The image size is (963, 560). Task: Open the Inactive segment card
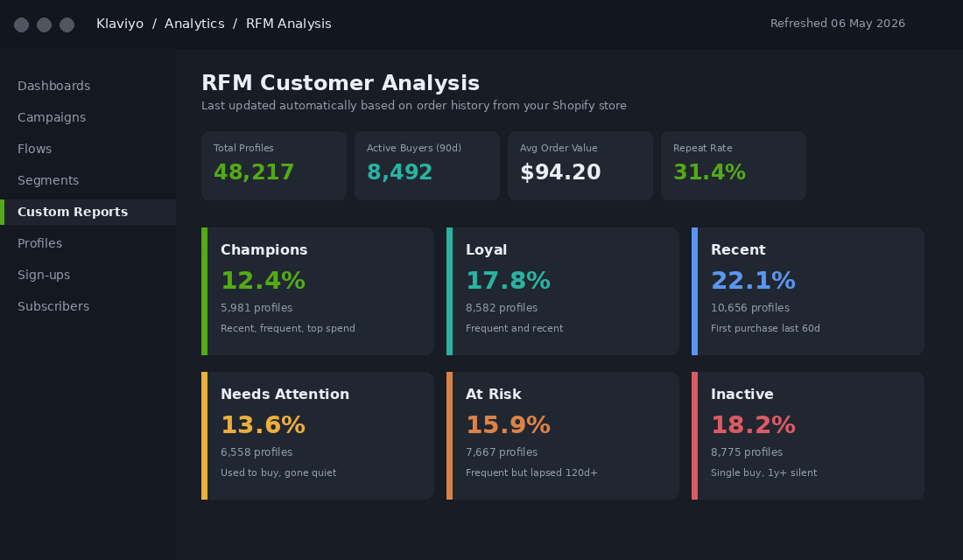pos(808,436)
